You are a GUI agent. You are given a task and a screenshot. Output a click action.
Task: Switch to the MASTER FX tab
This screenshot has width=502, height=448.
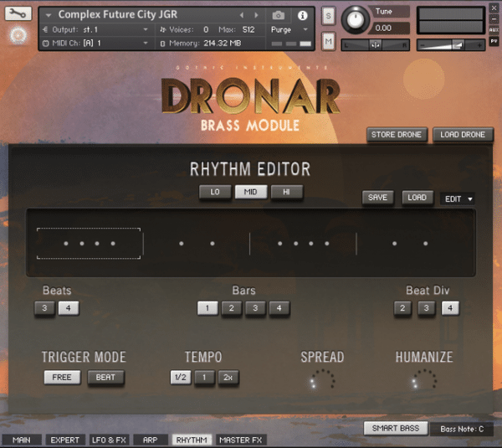point(241,440)
